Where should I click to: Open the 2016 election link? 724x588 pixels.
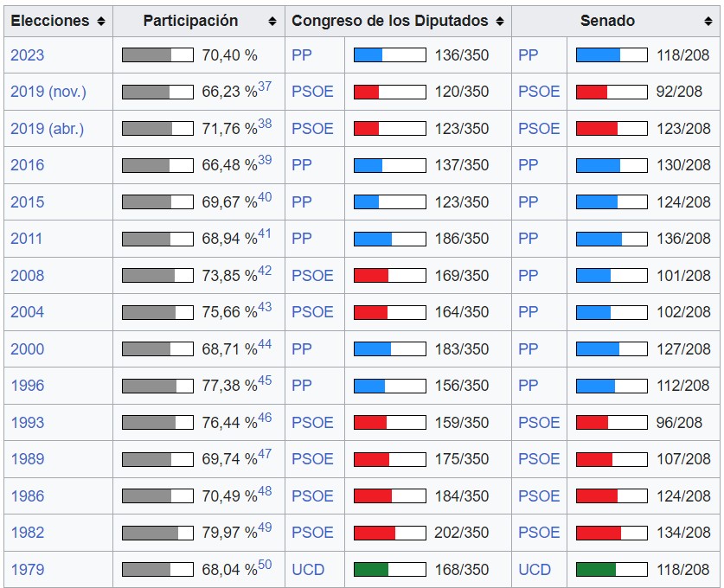(x=27, y=165)
